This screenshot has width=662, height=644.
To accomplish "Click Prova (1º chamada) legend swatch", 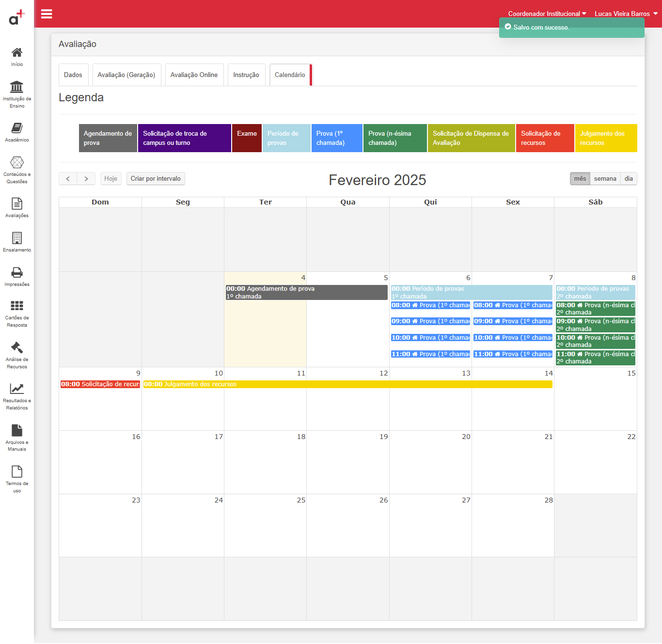I will pyautogui.click(x=337, y=138).
